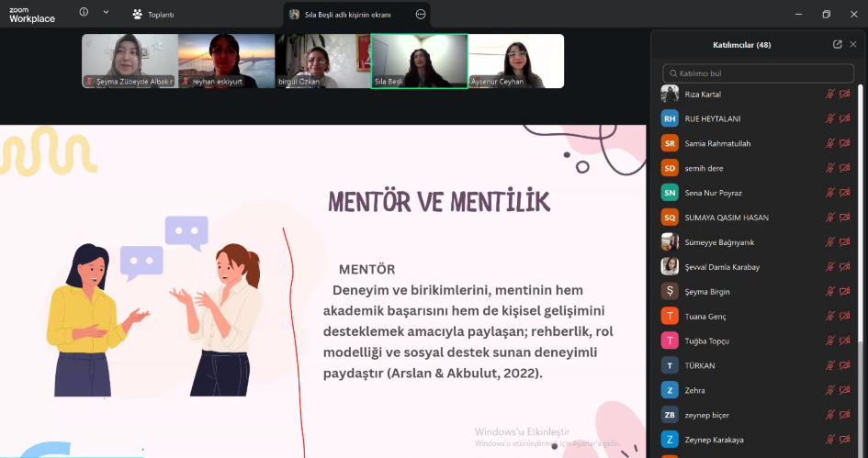Select participant Rıza Kartal in list
868x458 pixels.
[x=756, y=94]
